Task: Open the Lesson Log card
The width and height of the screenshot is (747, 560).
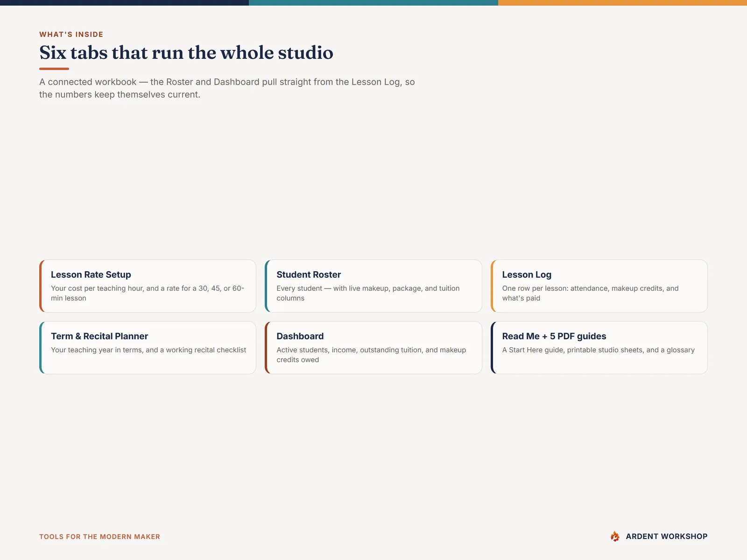Action: point(599,286)
